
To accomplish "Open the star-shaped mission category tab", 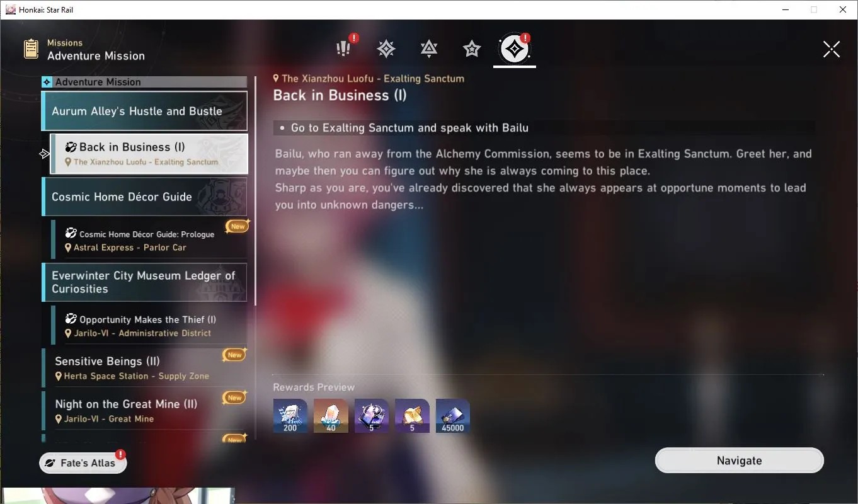I will (471, 49).
